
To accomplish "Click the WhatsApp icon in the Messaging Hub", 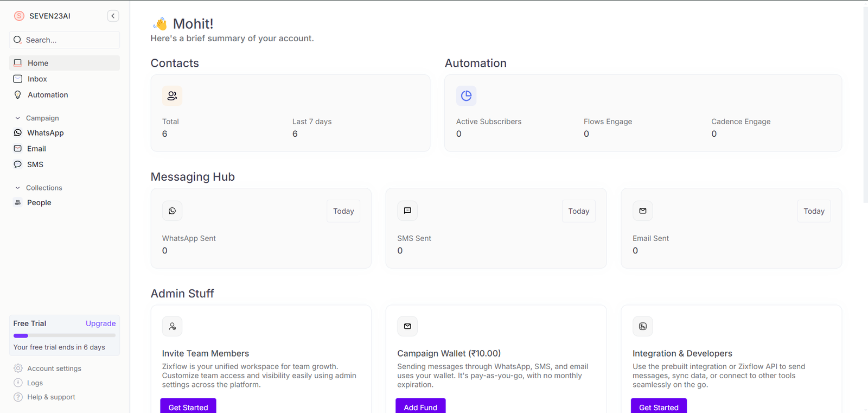I will tap(172, 211).
